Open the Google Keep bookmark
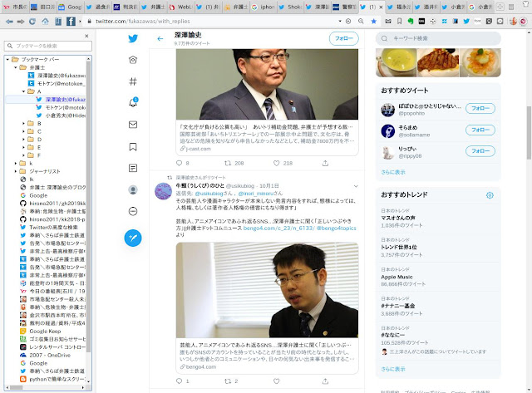 [x=45, y=332]
